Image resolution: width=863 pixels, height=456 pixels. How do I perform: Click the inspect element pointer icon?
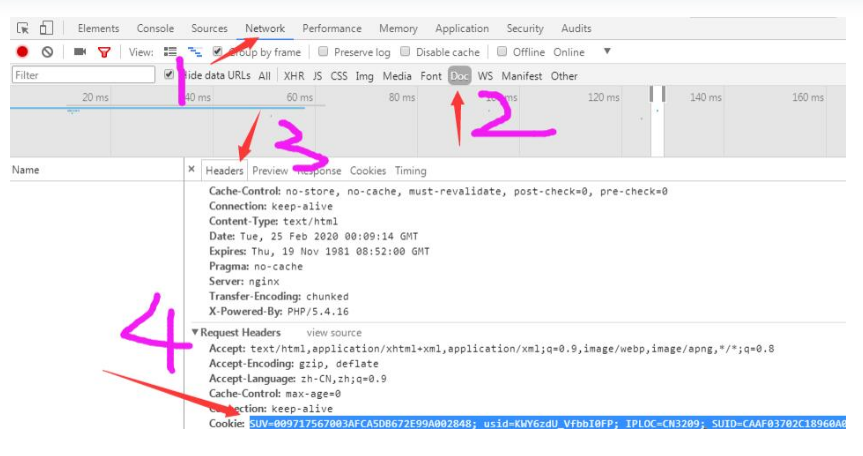click(23, 29)
